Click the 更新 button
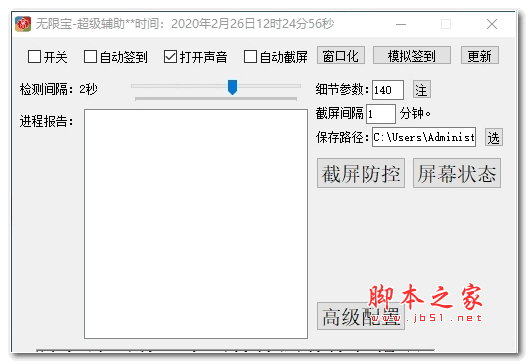 click(480, 55)
